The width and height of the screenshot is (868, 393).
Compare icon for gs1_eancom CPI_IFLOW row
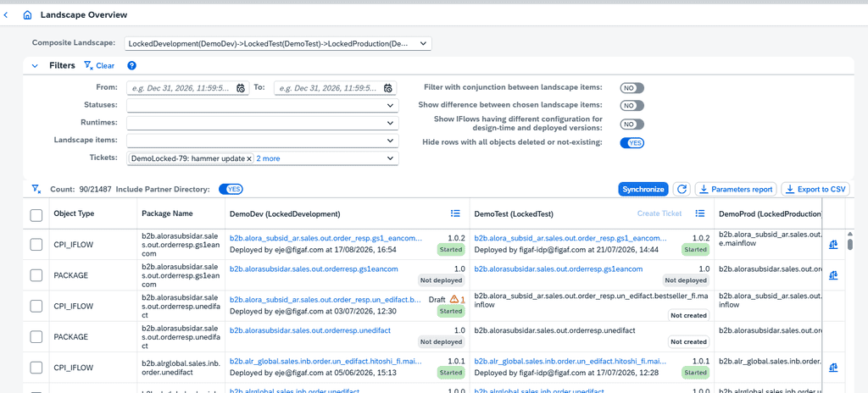click(833, 244)
